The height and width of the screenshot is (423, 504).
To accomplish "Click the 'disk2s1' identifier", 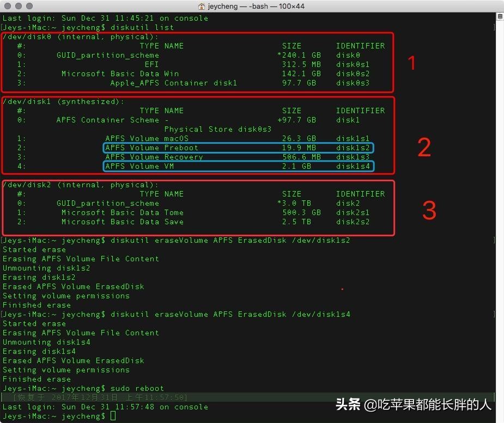I will click(x=353, y=213).
